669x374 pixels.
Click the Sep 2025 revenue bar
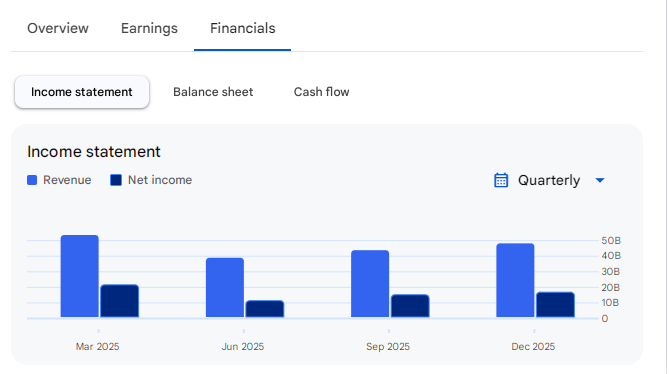coord(370,284)
